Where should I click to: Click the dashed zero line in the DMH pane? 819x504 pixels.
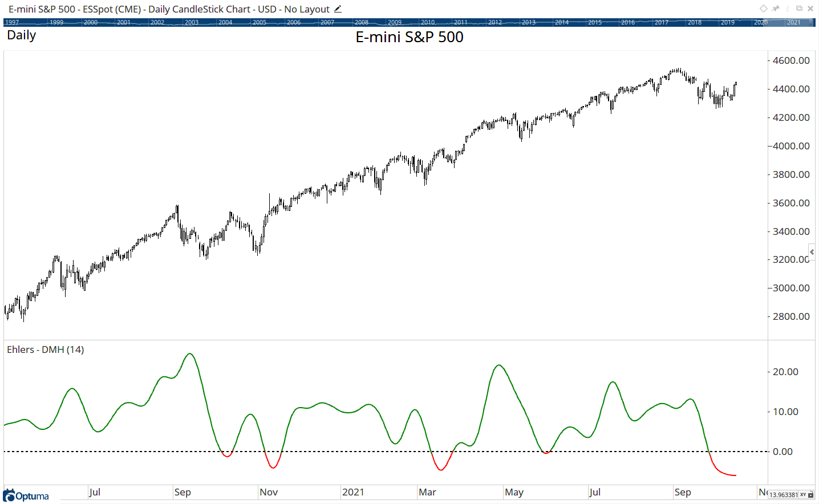pos(386,452)
